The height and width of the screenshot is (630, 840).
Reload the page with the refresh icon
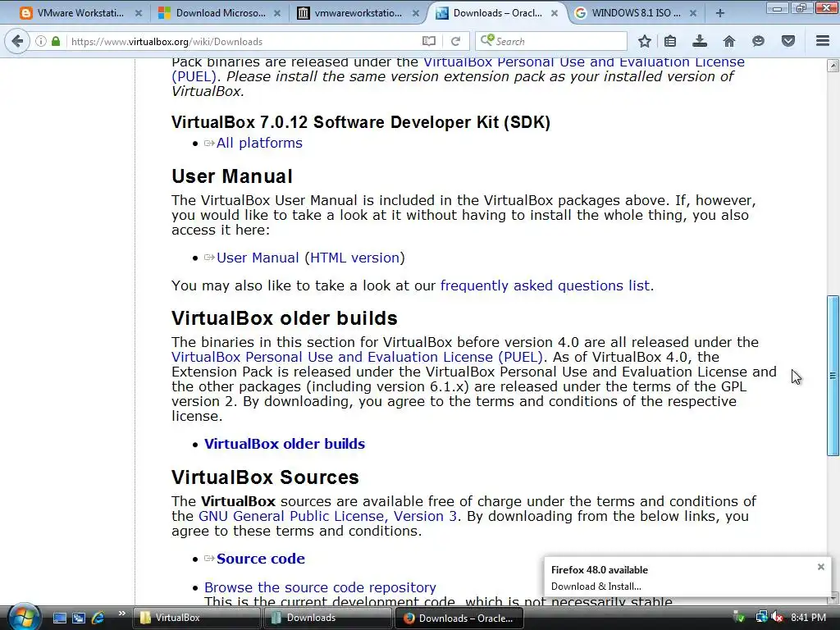456,41
